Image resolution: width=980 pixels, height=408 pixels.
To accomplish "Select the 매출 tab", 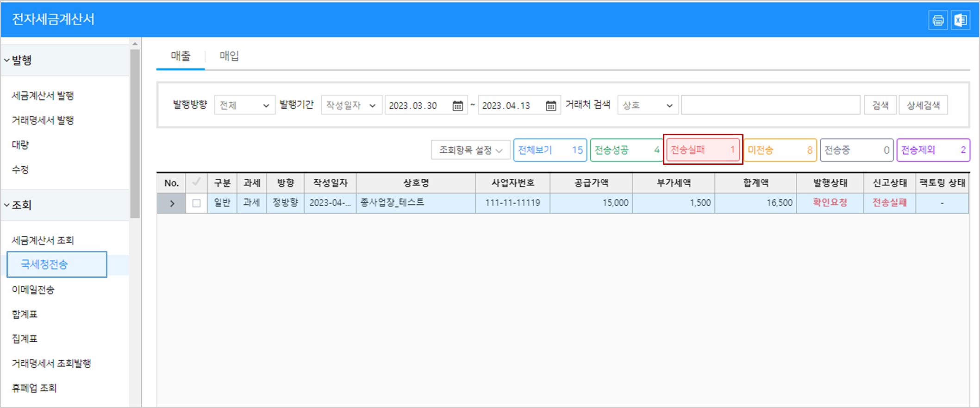I will pos(181,56).
